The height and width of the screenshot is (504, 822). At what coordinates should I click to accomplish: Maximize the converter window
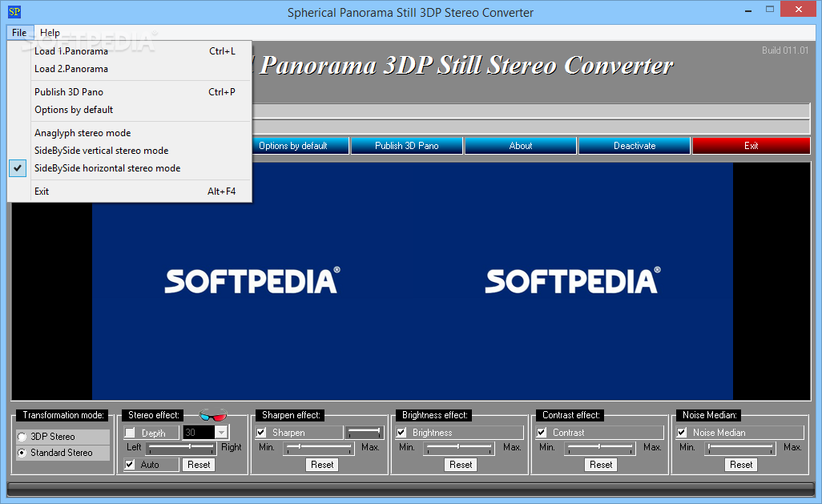[x=770, y=10]
